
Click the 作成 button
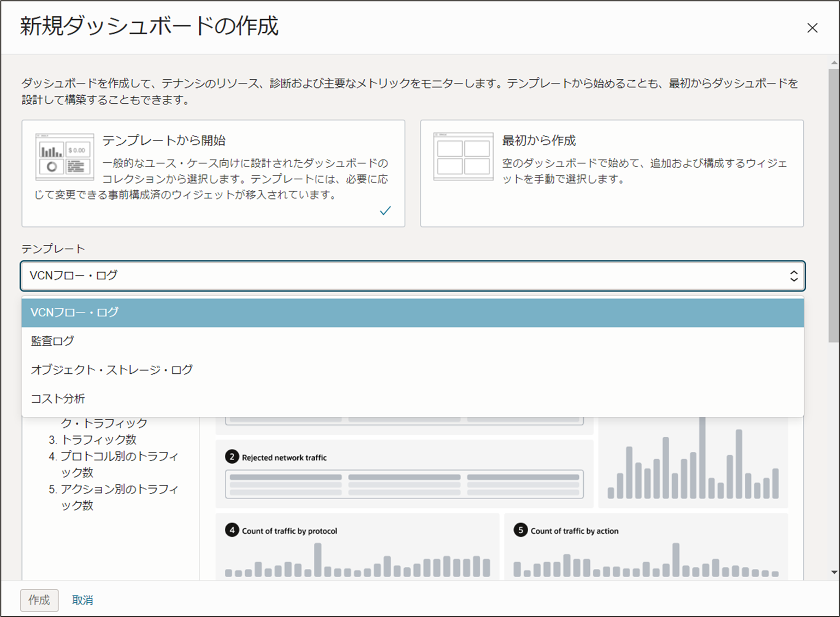pyautogui.click(x=39, y=600)
